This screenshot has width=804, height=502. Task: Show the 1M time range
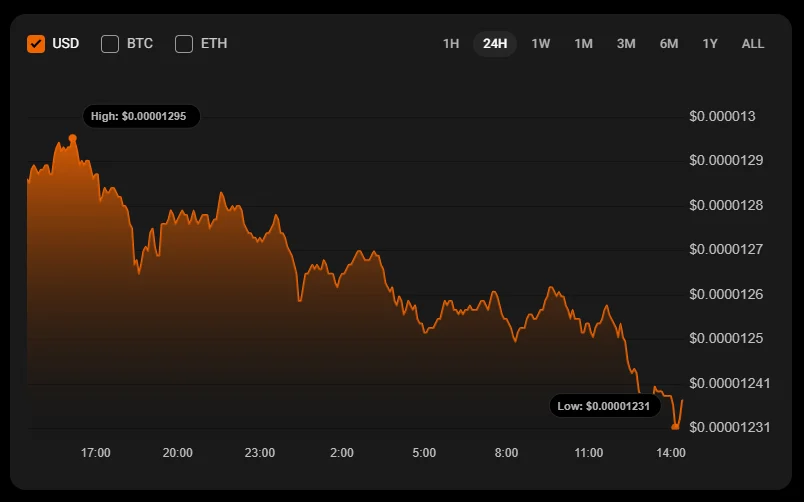584,44
